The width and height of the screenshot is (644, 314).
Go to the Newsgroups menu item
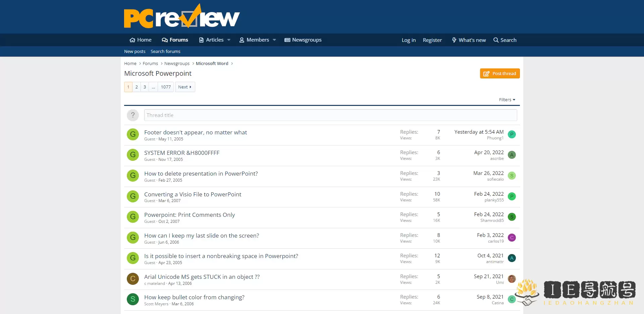303,40
